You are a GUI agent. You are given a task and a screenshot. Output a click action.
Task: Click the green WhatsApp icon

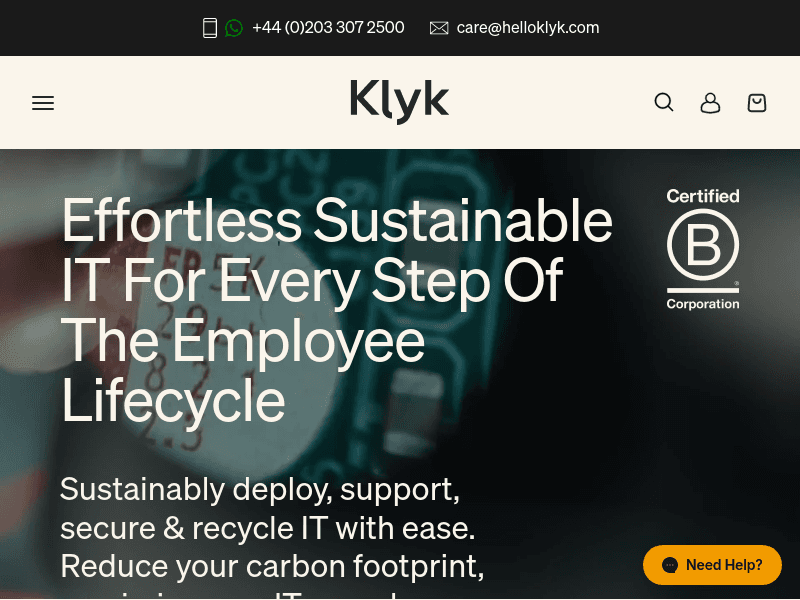point(234,28)
